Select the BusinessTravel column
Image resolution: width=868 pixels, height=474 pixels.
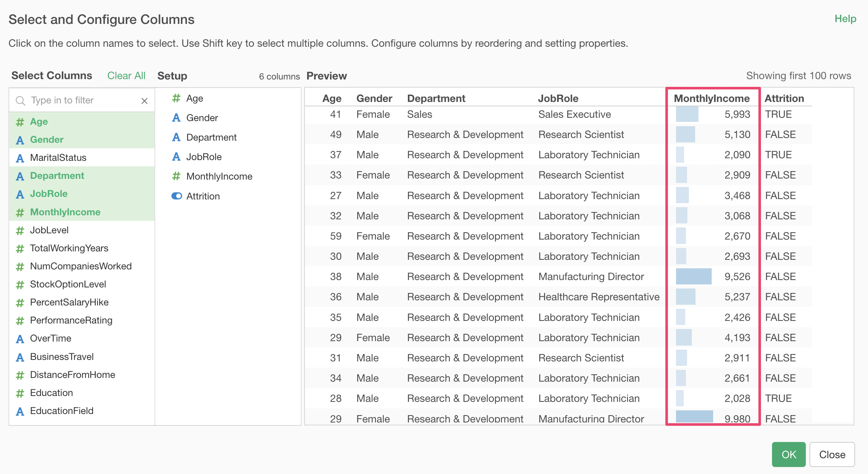(62, 357)
